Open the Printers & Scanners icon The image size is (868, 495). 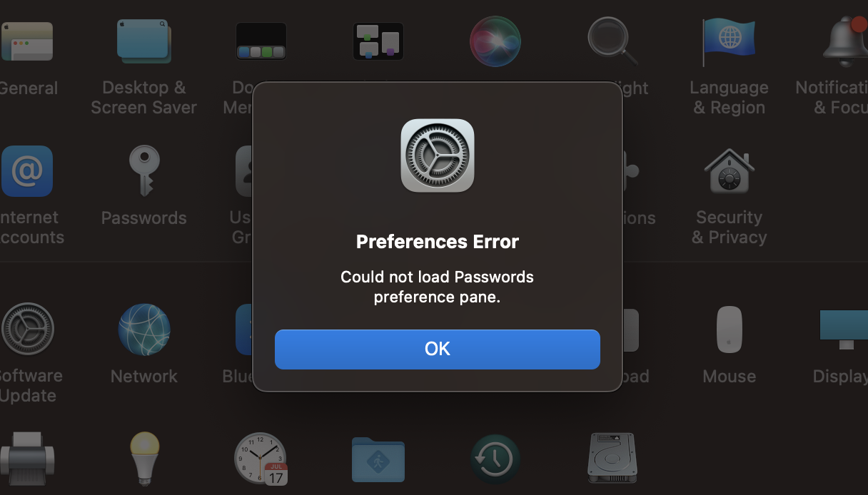click(x=27, y=459)
